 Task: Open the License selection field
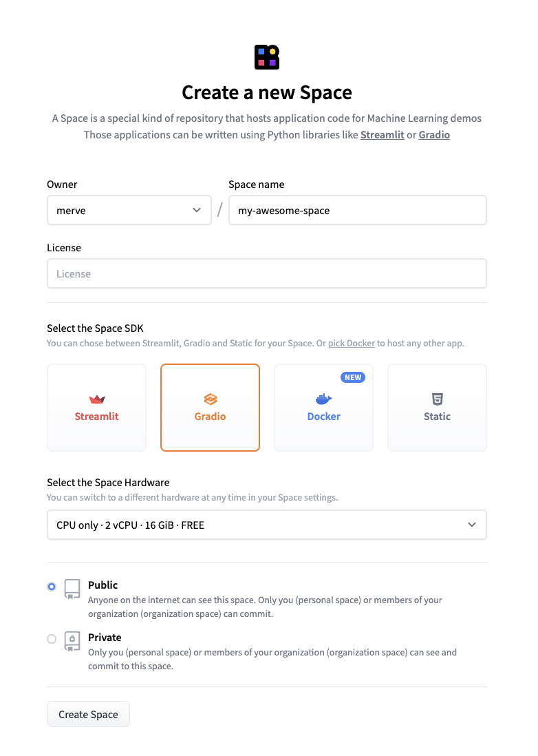pyautogui.click(x=266, y=274)
